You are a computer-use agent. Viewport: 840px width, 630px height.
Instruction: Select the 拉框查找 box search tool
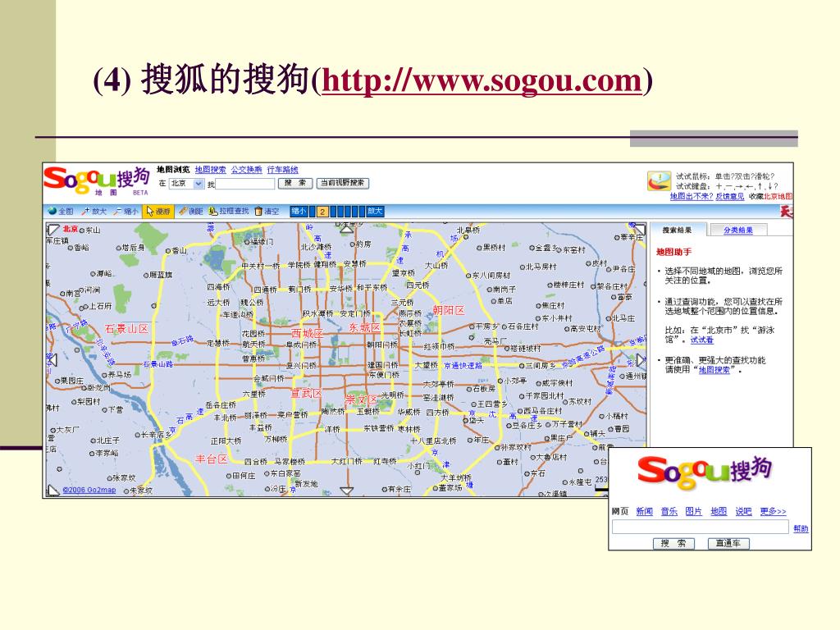click(x=230, y=212)
